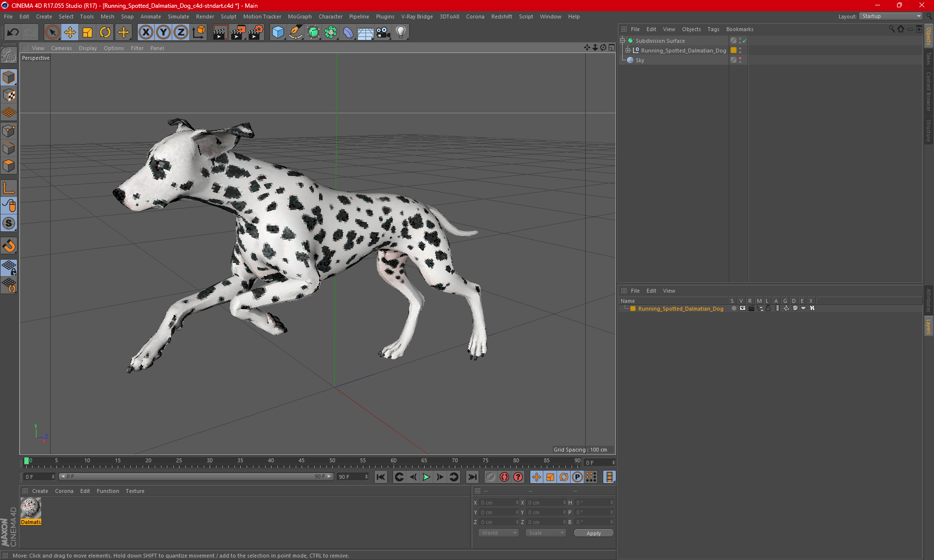Select the Dalmatian material thumbnail
The image size is (934, 560).
click(x=31, y=508)
